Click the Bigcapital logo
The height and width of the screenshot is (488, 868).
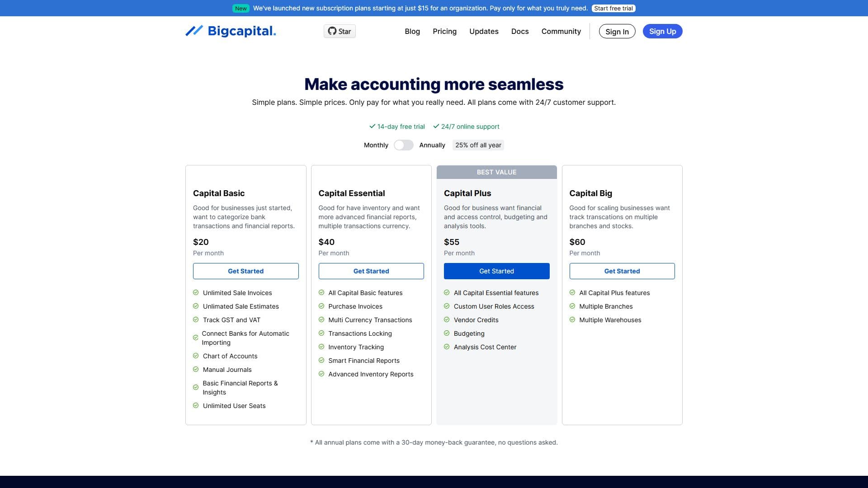click(231, 31)
